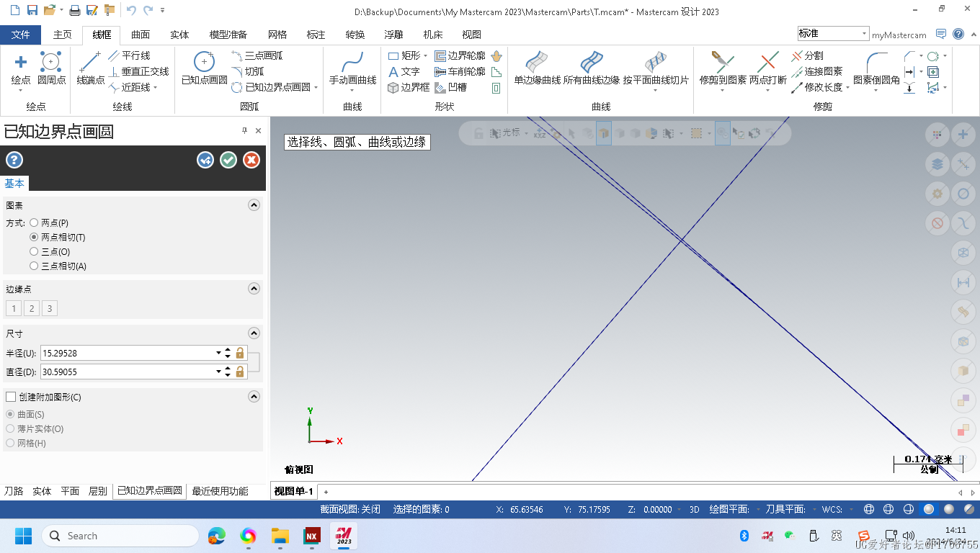The image size is (980, 553).
Task: Select the 三点相切(A) radio option
Action: pyautogui.click(x=34, y=266)
